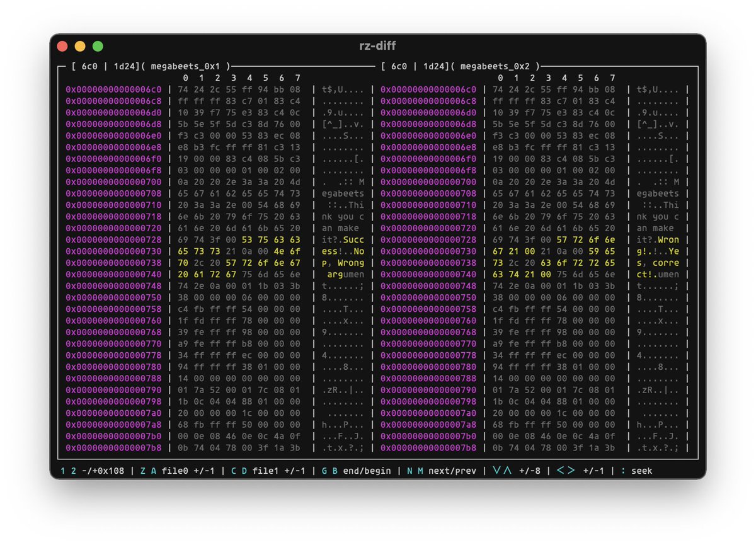Maximize rz-diff using the green button
Viewport: 756px width, 545px height.
pyautogui.click(x=98, y=46)
